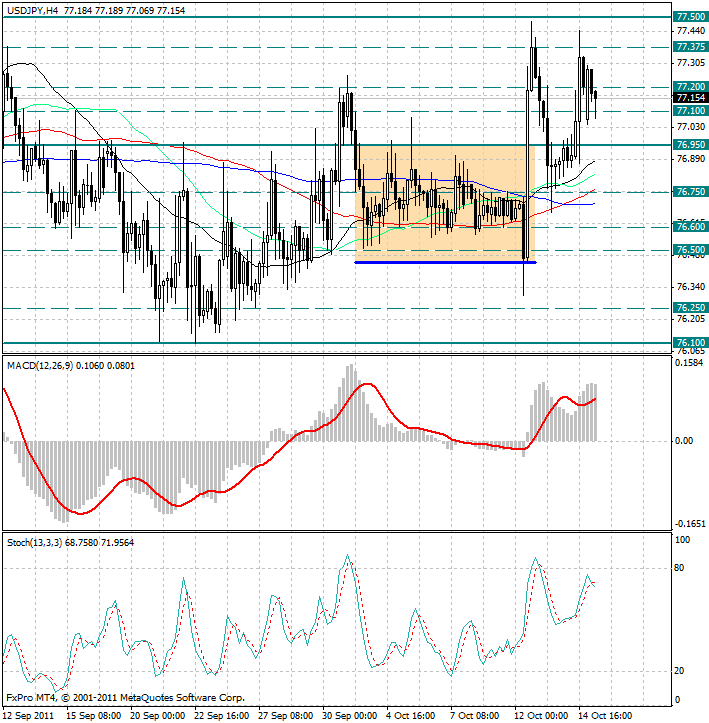Click the 76.100 support price label
Image resolution: width=709 pixels, height=723 pixels.
[x=690, y=343]
